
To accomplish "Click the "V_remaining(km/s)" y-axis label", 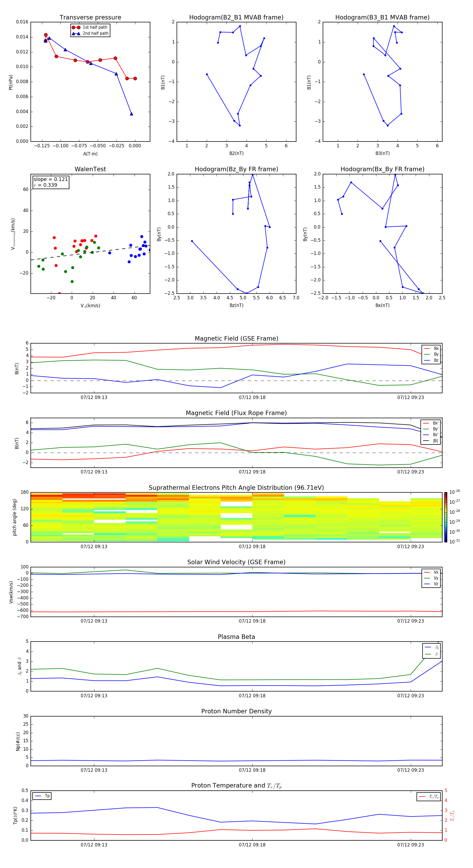I will pyautogui.click(x=13, y=234).
